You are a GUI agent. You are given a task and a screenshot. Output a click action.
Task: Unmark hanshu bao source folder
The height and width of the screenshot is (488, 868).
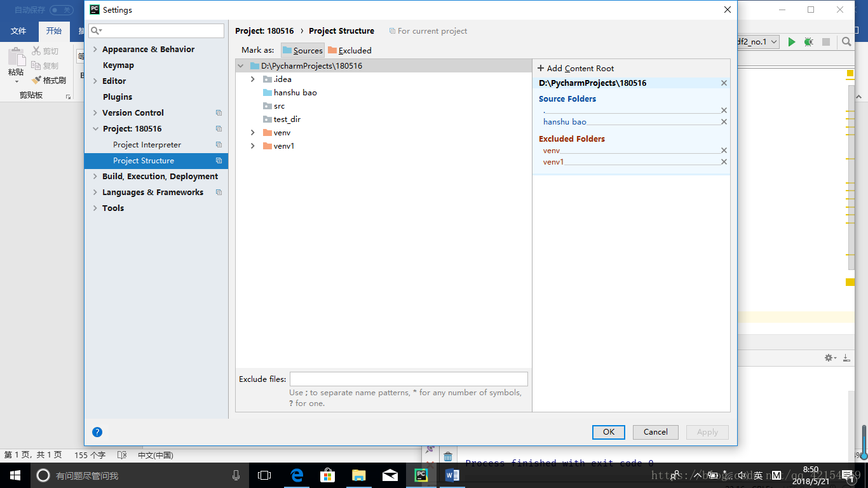[x=724, y=122]
